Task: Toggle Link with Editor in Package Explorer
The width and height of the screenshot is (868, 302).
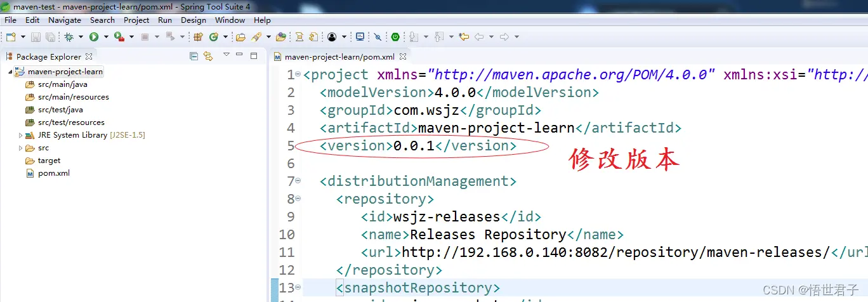Action: point(207,56)
